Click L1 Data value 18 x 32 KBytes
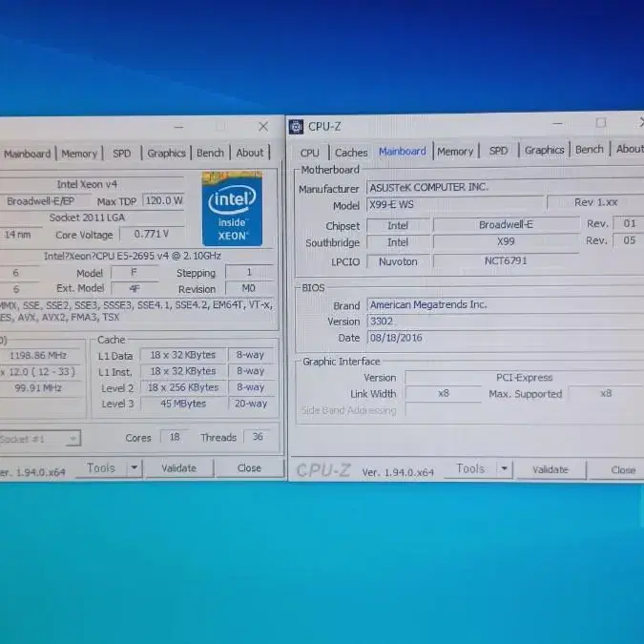 click(183, 355)
